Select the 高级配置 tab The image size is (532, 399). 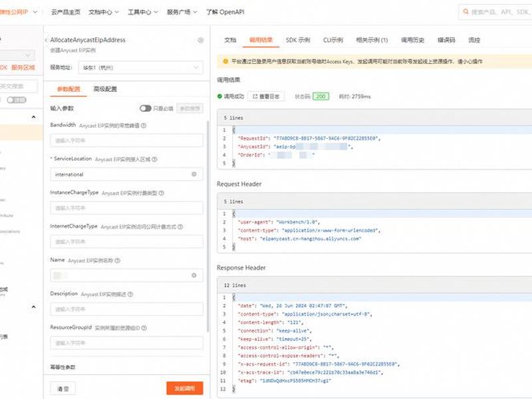point(105,89)
